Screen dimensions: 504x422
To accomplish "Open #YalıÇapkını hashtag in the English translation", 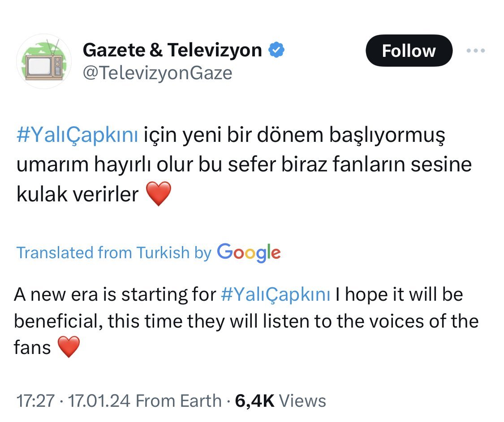I will tap(276, 295).
